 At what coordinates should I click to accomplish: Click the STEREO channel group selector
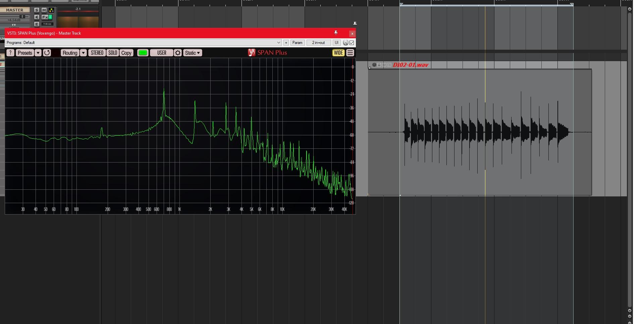(x=97, y=53)
